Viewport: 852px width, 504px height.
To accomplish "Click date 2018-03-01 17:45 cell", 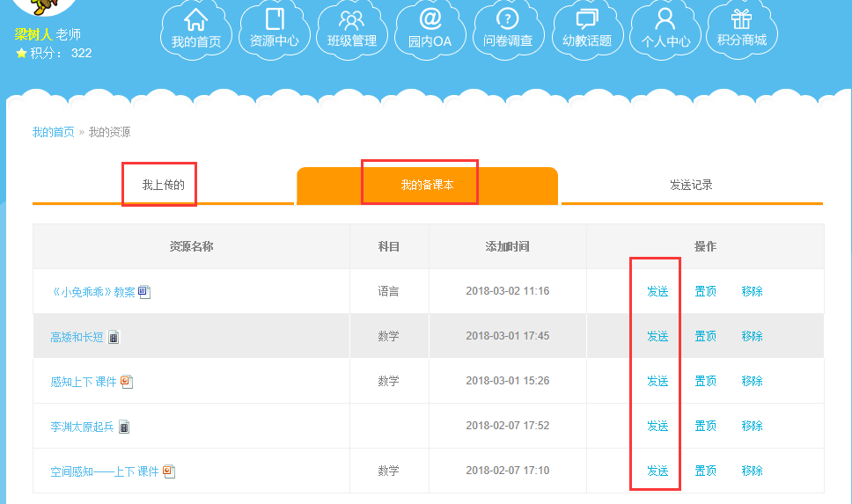I will pos(508,336).
